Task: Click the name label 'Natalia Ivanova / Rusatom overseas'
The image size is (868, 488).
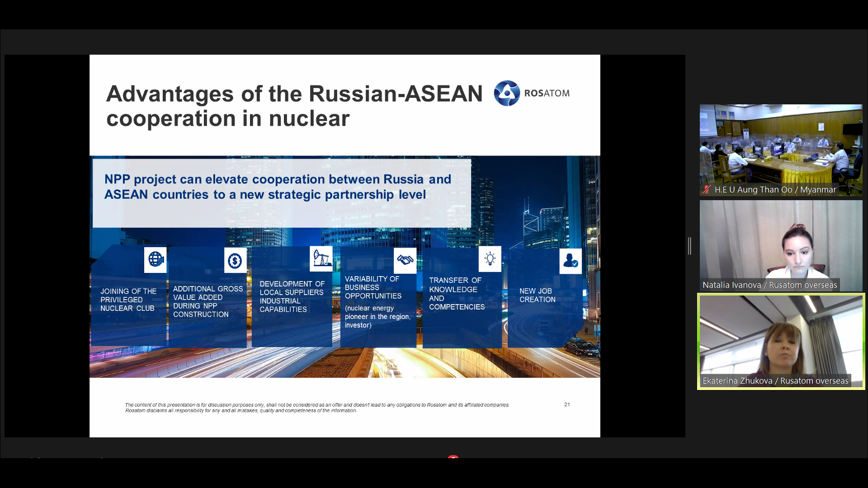Action: (769, 285)
